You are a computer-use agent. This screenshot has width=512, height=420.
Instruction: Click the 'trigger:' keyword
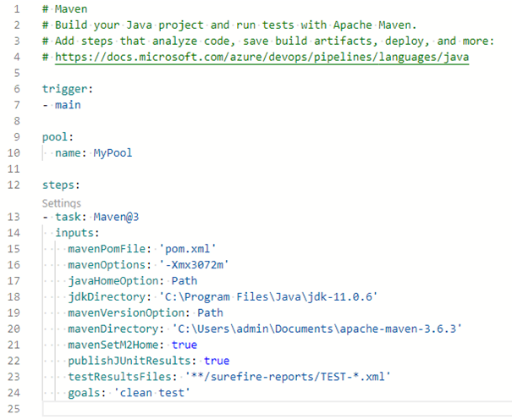(x=68, y=89)
